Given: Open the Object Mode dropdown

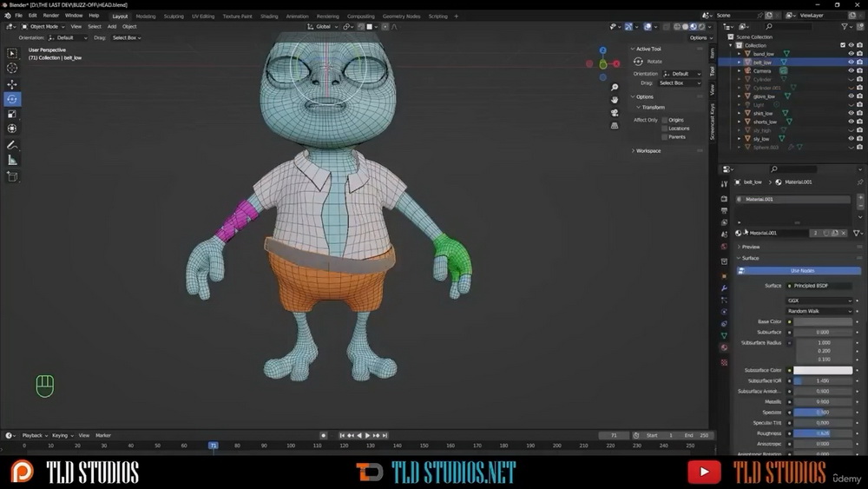Looking at the screenshot, I should (43, 26).
